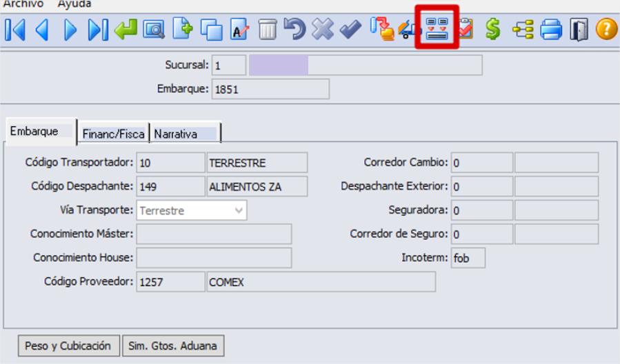This screenshot has width=620, height=364.
Task: Print using the printer icon
Action: pyautogui.click(x=551, y=30)
